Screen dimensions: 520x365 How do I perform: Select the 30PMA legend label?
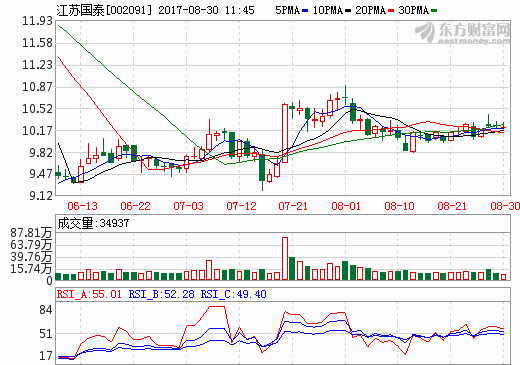click(414, 10)
